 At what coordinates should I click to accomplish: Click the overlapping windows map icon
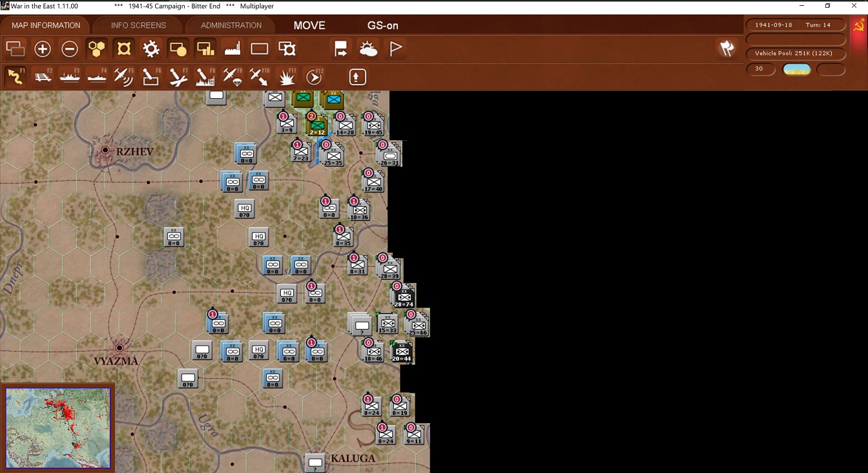(x=15, y=48)
